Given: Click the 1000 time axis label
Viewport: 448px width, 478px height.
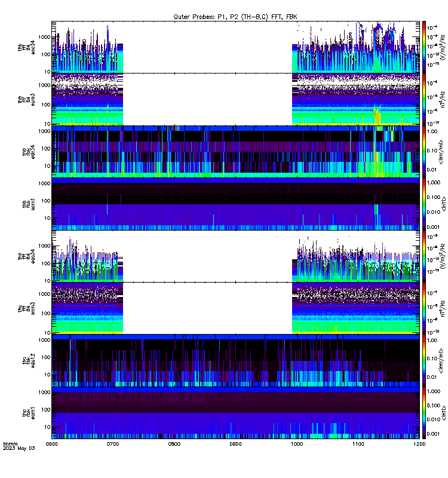Looking at the screenshot, I should [x=297, y=444].
